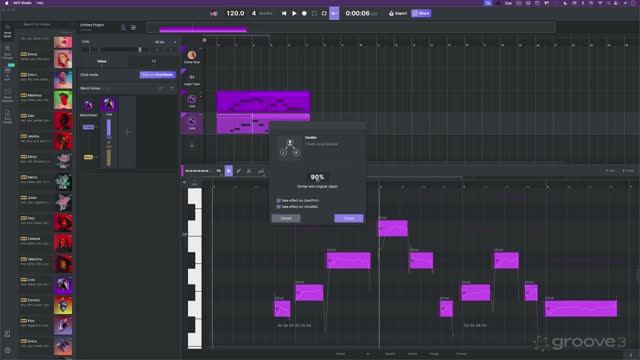Open the sidebar panel marked with new badge

[x=7, y=73]
